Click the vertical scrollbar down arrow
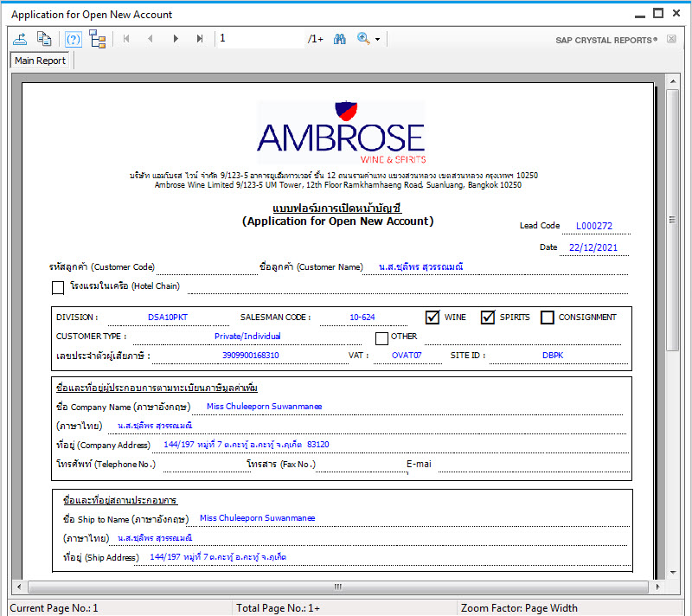692x616 pixels. pyautogui.click(x=673, y=573)
